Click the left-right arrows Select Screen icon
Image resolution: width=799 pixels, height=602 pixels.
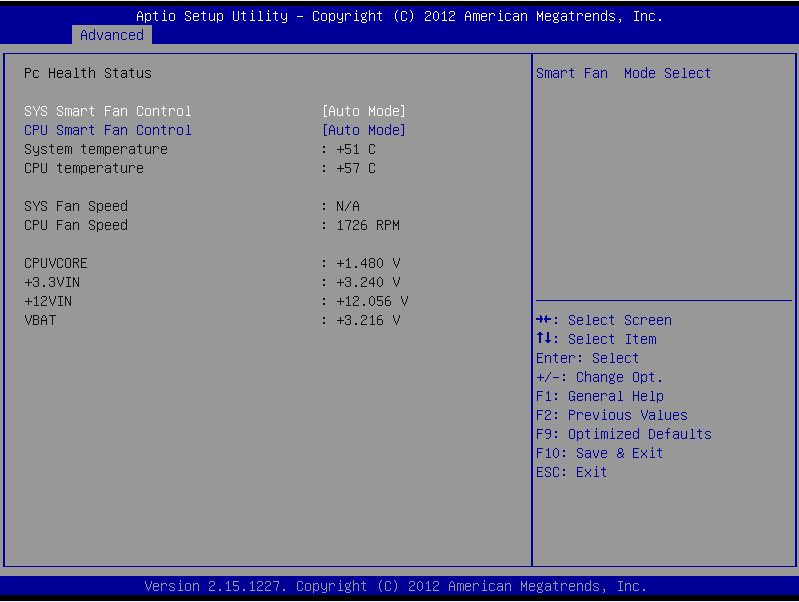coord(544,320)
